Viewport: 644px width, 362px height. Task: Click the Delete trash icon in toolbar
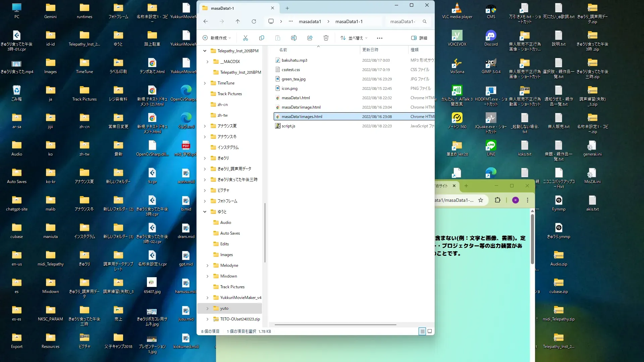click(x=326, y=38)
